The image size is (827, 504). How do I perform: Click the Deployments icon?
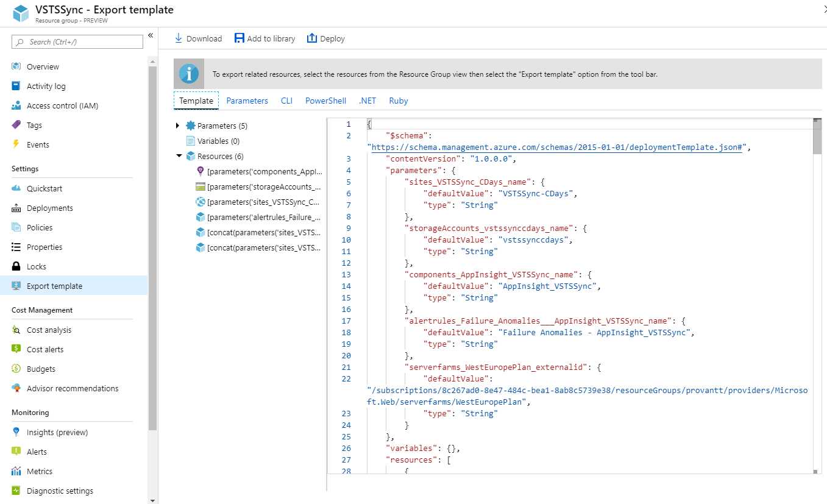coord(16,208)
